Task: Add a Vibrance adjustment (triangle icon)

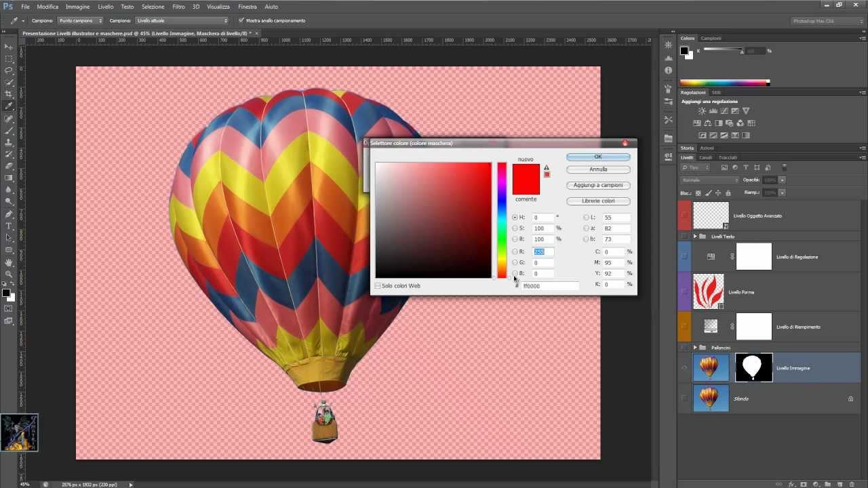Action: [746, 111]
